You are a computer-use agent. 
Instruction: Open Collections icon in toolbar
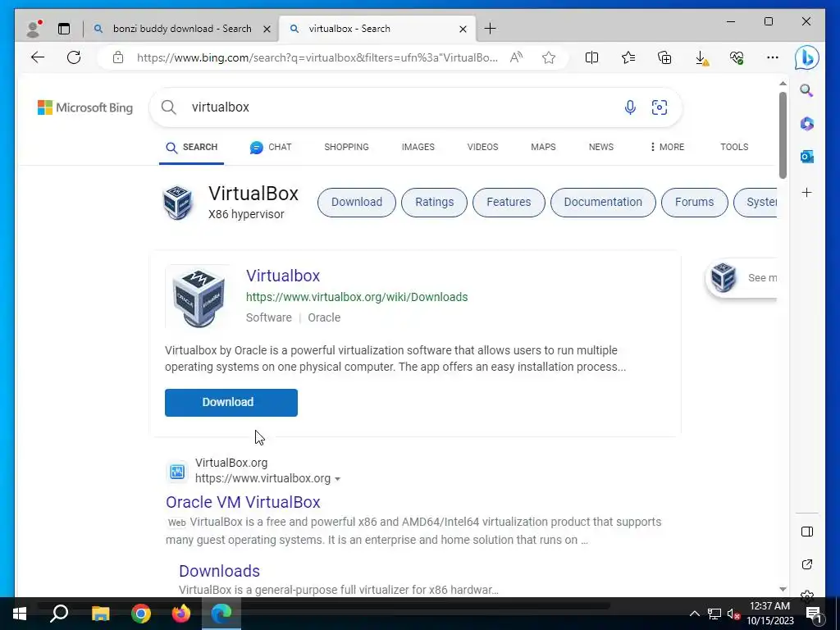pos(664,57)
